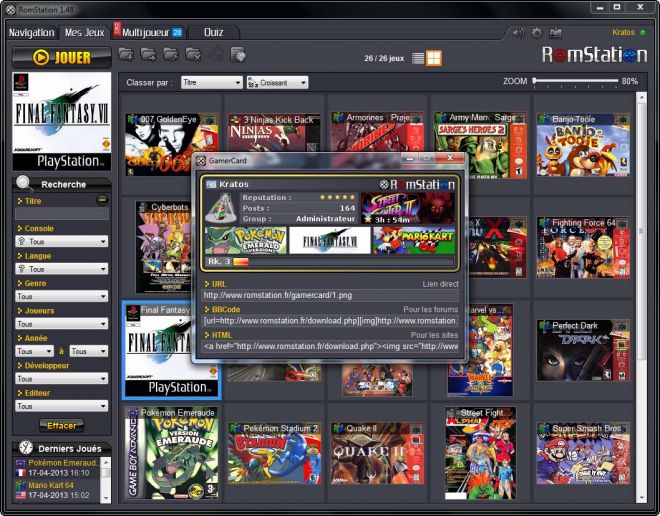Open the Titre sort-by dropdown

coord(211,82)
